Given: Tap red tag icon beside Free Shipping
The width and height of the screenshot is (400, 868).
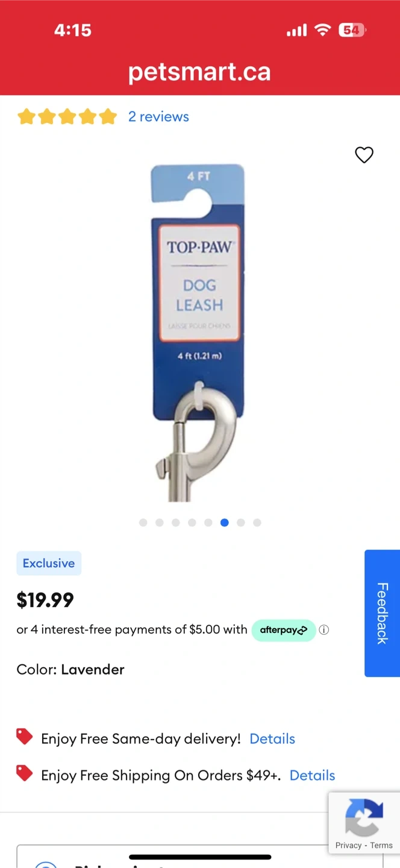Looking at the screenshot, I should pos(24,773).
